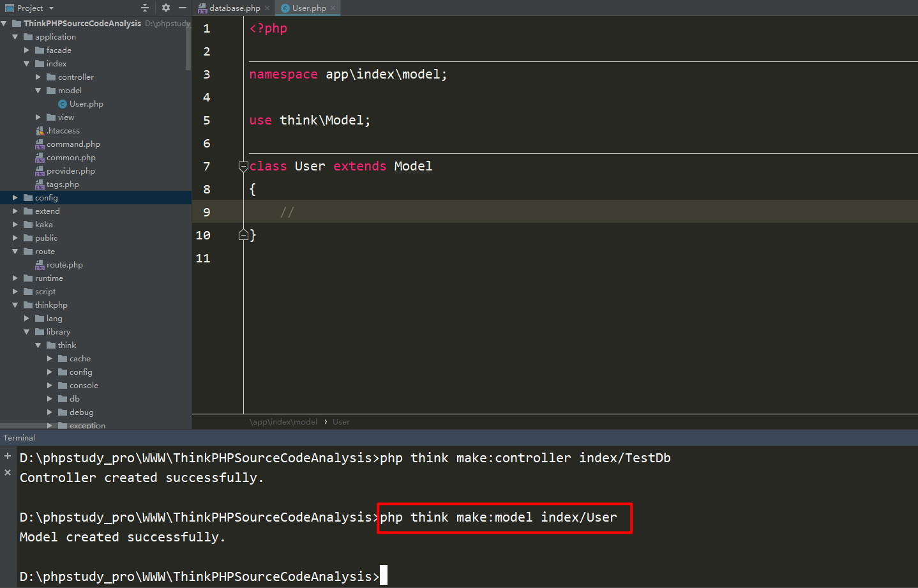Click line number 9 in gutter
Viewport: 918px width, 588px height.
coord(207,212)
